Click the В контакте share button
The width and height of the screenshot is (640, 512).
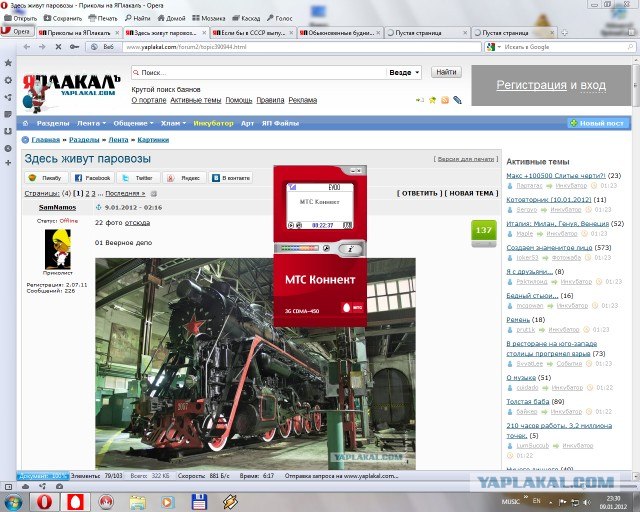point(230,177)
